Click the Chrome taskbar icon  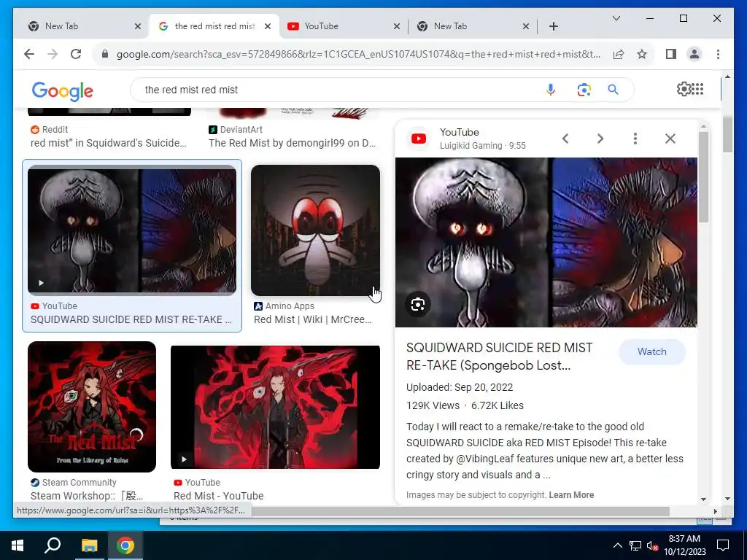[x=125, y=545]
